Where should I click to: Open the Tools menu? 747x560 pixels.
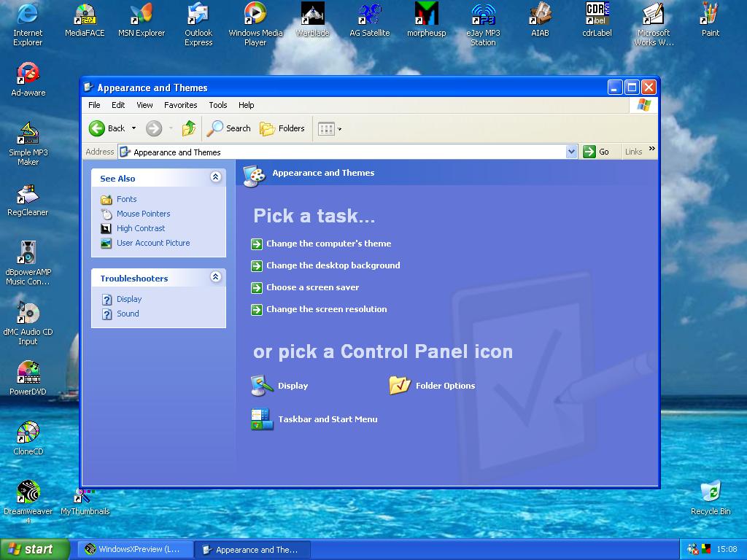click(217, 105)
